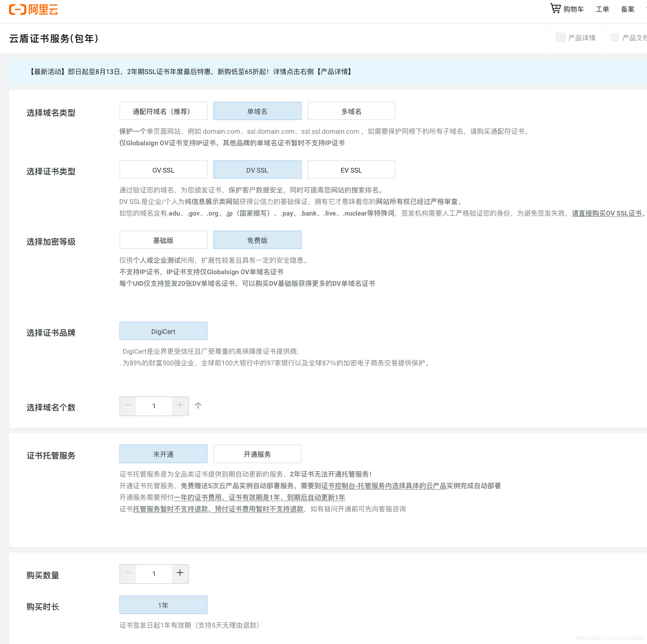Click the 购买数量 number field

(x=154, y=574)
